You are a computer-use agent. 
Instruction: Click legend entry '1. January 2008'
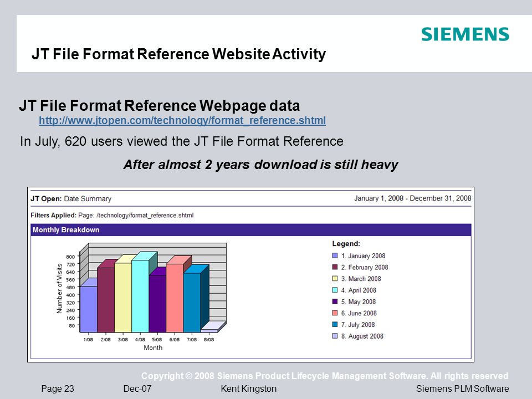(363, 256)
